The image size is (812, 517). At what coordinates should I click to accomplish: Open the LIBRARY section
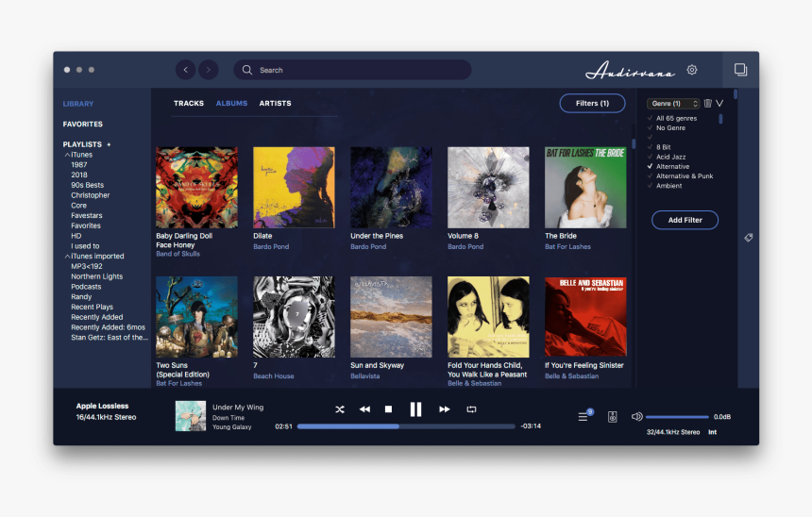[78, 104]
